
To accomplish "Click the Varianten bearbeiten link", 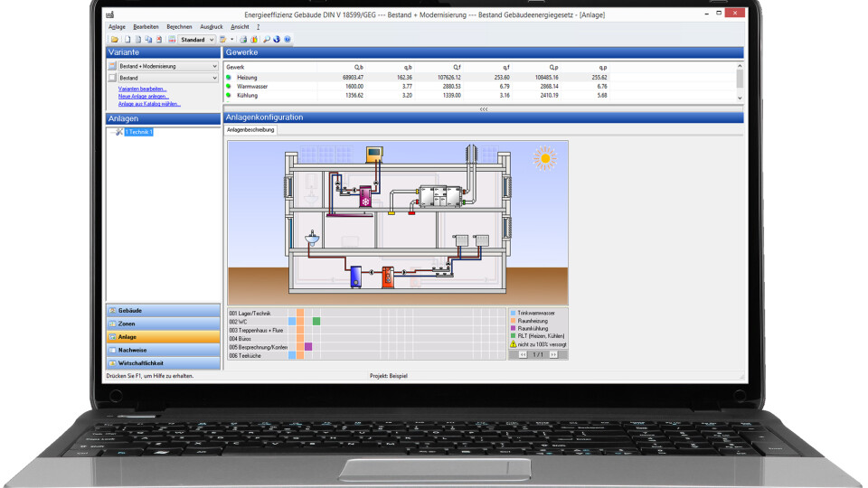I will click(142, 89).
